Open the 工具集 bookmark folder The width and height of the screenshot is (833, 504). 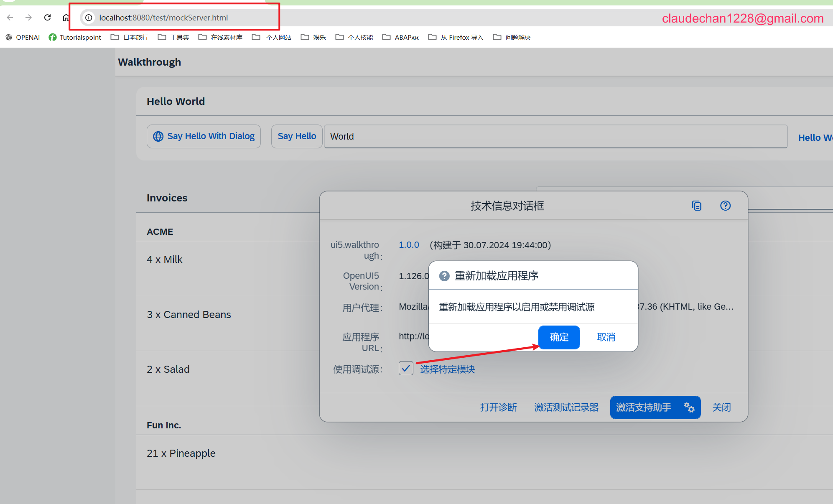click(173, 37)
